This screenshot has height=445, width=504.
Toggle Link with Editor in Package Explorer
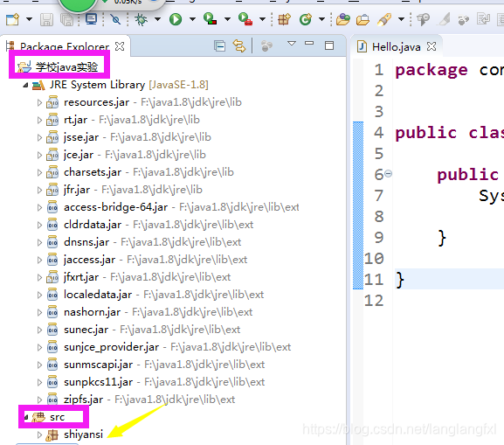point(239,46)
